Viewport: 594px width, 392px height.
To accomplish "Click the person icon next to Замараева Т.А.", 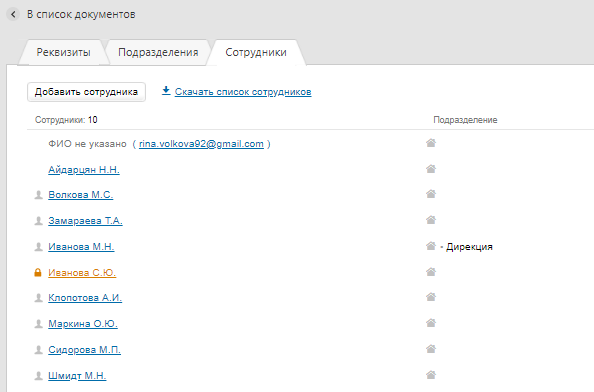I will pos(38,221).
